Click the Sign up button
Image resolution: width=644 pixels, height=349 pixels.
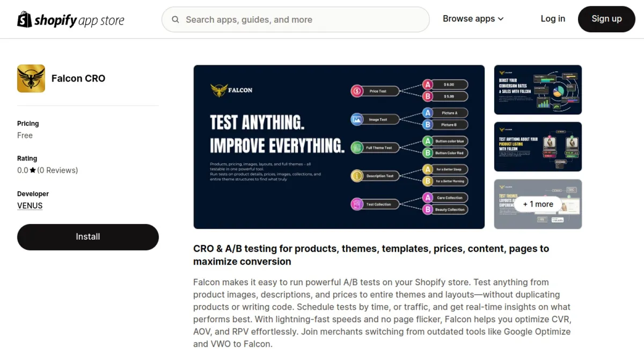click(606, 19)
